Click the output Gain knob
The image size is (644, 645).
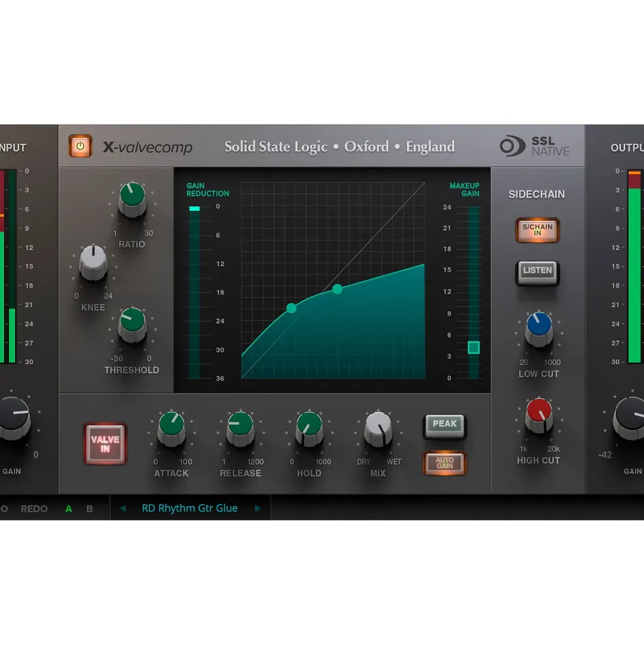click(x=629, y=418)
